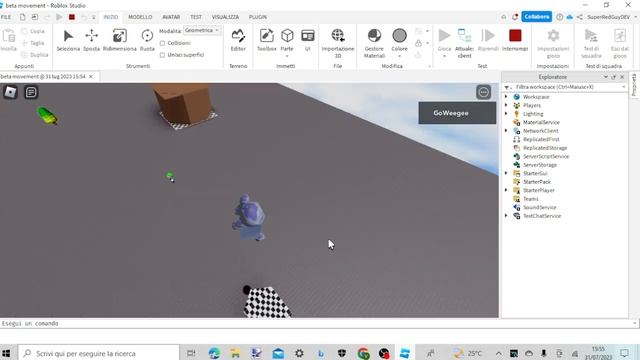640x360 pixels.
Task: Open the Proprietà side tab
Action: [634, 85]
